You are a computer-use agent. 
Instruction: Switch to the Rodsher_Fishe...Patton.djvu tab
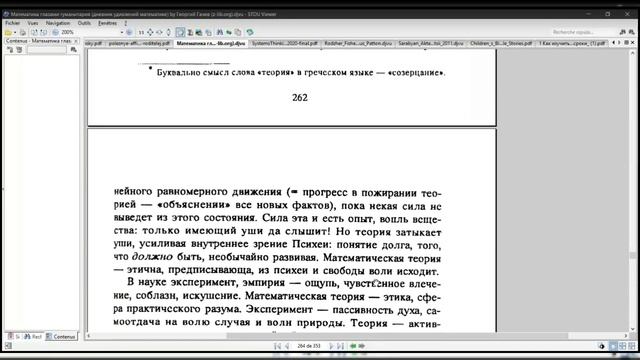point(358,43)
